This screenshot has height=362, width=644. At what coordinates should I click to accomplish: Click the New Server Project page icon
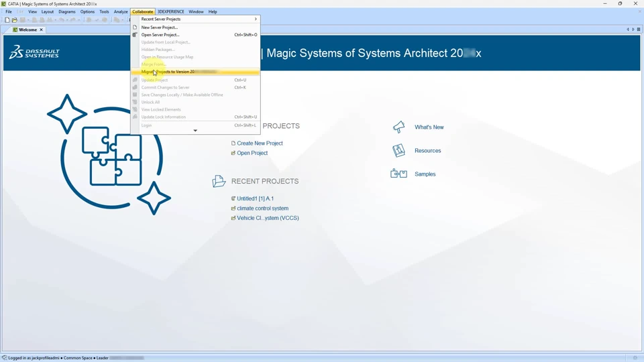coord(135,27)
